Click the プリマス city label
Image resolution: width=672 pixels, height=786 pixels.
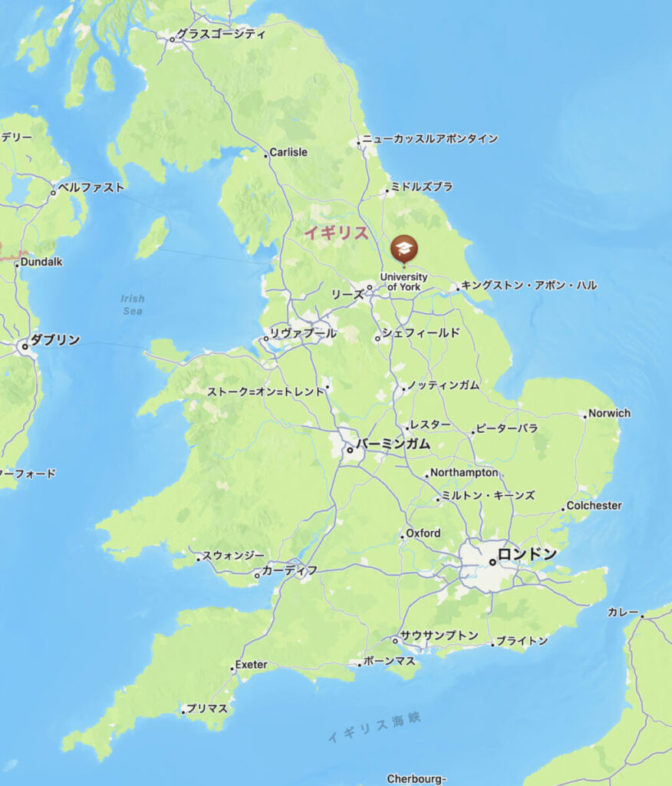click(207, 708)
